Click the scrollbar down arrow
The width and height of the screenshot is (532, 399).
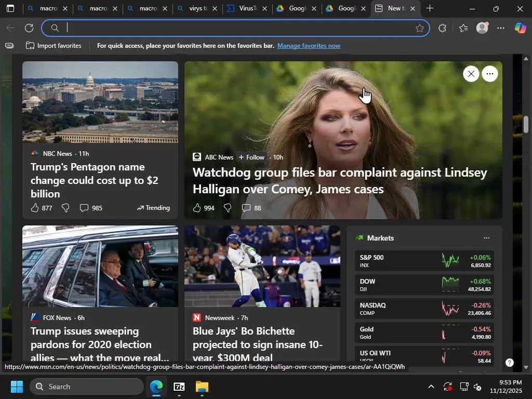click(x=526, y=367)
